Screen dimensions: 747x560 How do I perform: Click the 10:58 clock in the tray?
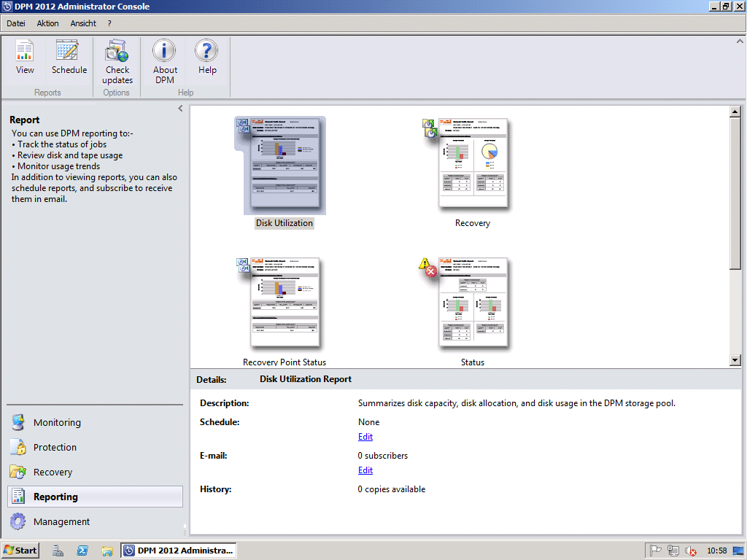click(716, 551)
